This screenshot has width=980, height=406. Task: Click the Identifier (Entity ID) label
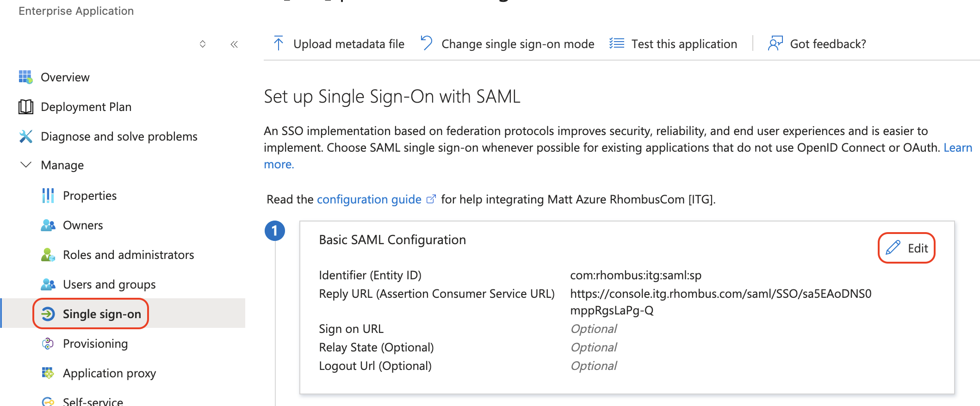point(370,275)
